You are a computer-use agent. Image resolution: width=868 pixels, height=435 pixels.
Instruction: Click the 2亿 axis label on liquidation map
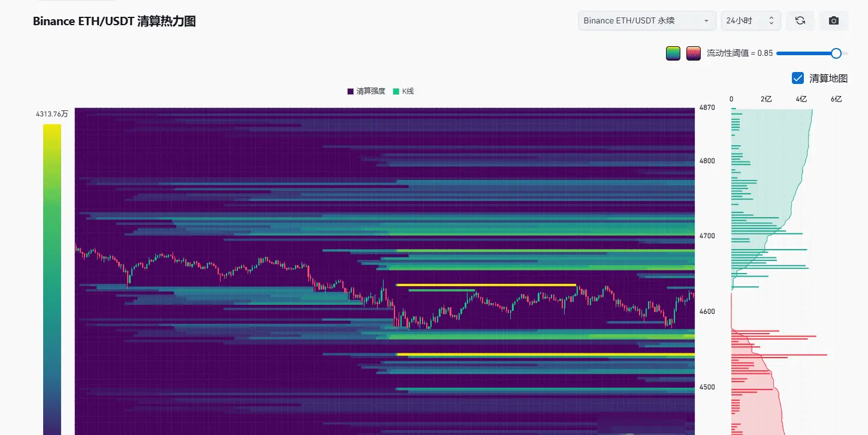point(766,99)
